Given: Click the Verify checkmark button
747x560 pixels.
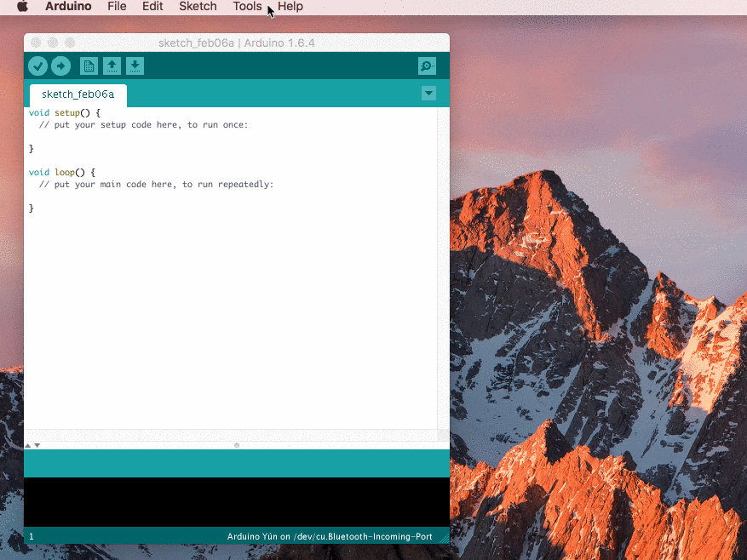Looking at the screenshot, I should click(x=37, y=66).
